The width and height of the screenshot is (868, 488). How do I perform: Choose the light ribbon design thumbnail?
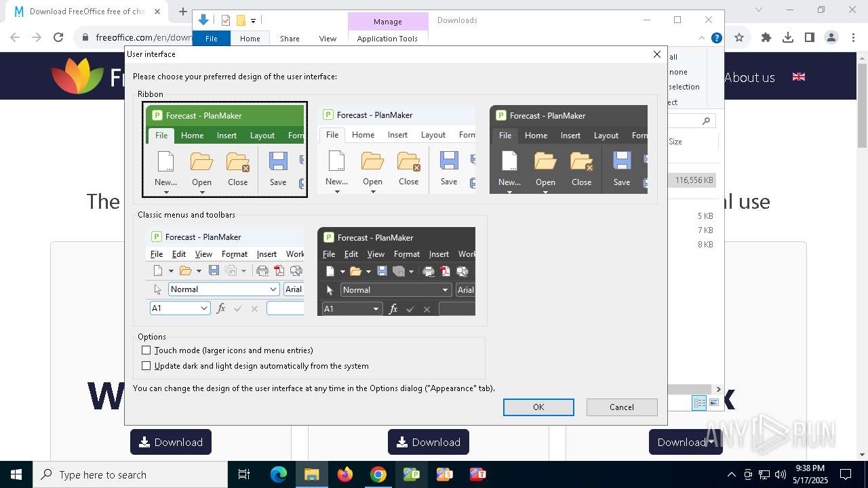point(397,150)
